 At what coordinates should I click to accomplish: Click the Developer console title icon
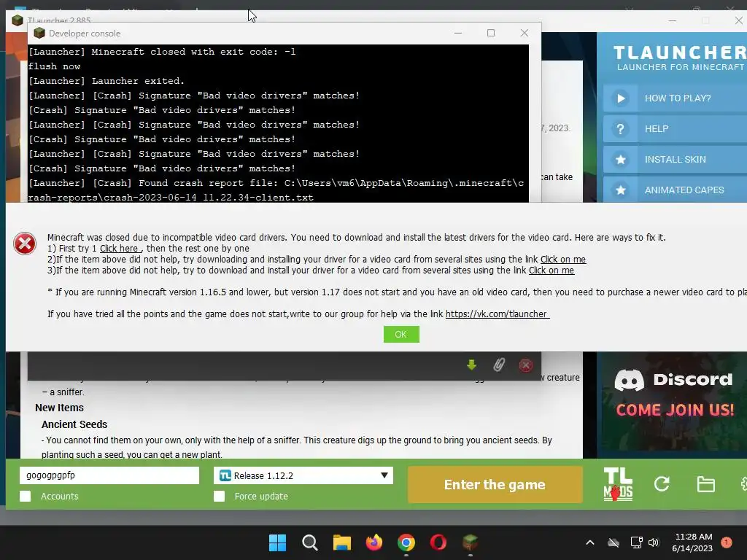[x=39, y=33]
